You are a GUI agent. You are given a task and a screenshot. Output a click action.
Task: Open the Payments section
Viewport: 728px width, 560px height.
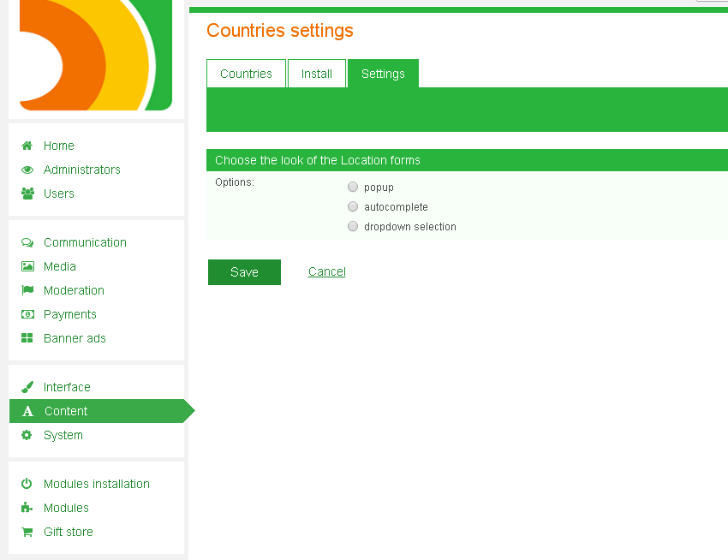point(70,314)
